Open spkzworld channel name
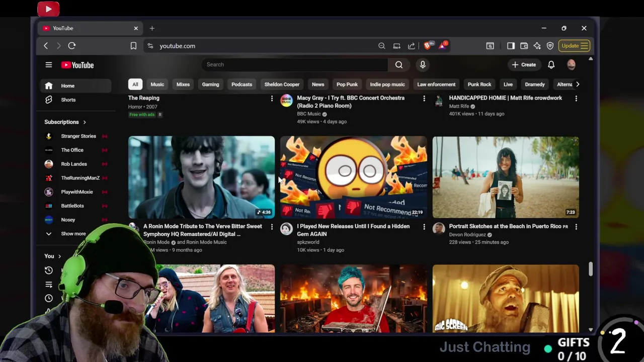This screenshot has width=644, height=362. [308, 242]
